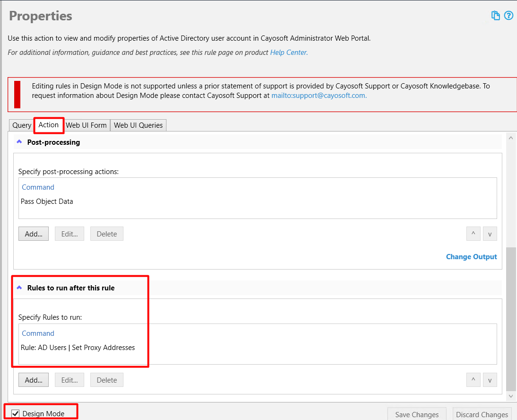Click the vertical scrollbar thumb

(x=511, y=318)
